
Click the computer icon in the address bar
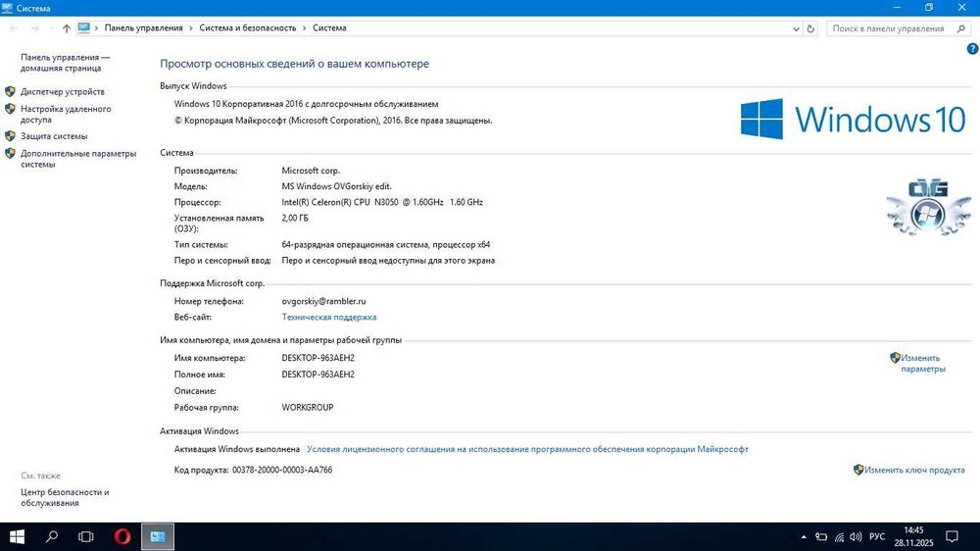(83, 27)
